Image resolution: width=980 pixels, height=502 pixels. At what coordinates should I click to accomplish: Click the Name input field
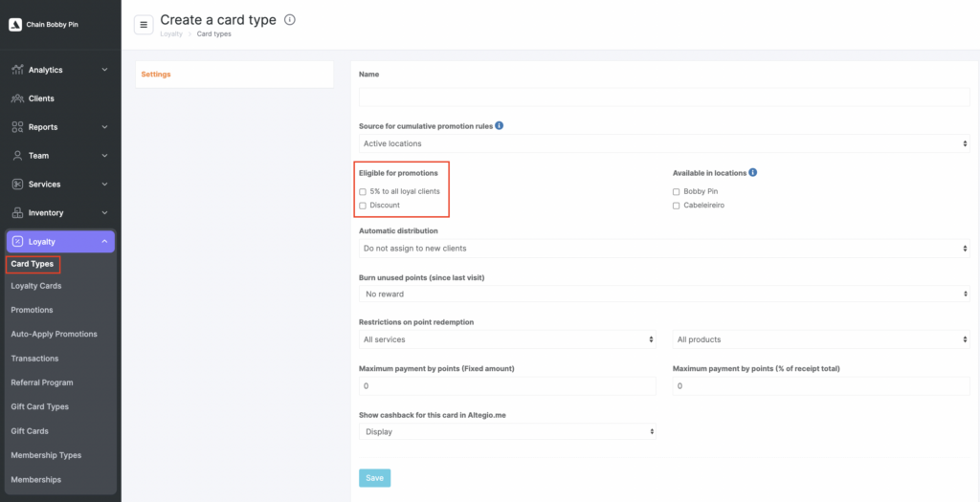(664, 97)
